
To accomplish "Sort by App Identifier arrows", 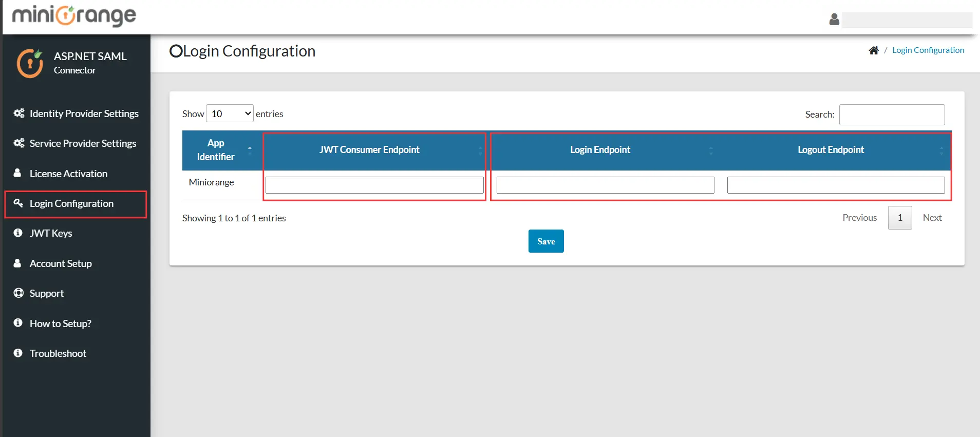I will [x=250, y=150].
